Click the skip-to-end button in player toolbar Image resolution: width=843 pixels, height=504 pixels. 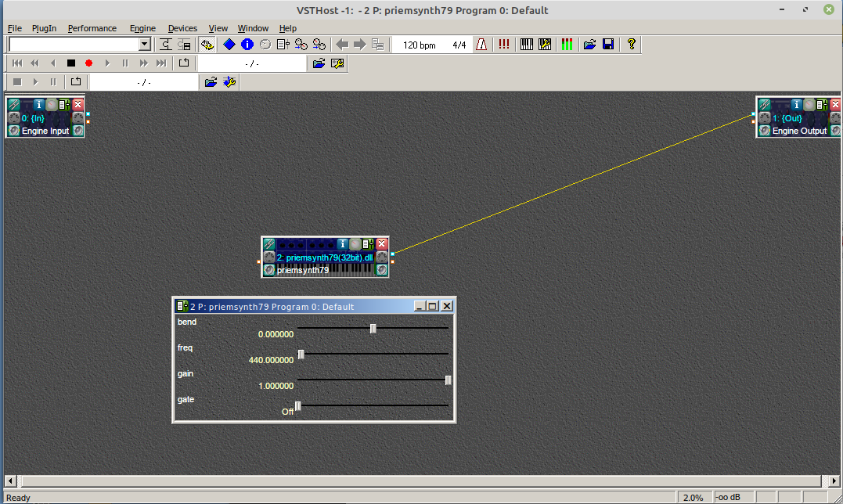point(161,63)
